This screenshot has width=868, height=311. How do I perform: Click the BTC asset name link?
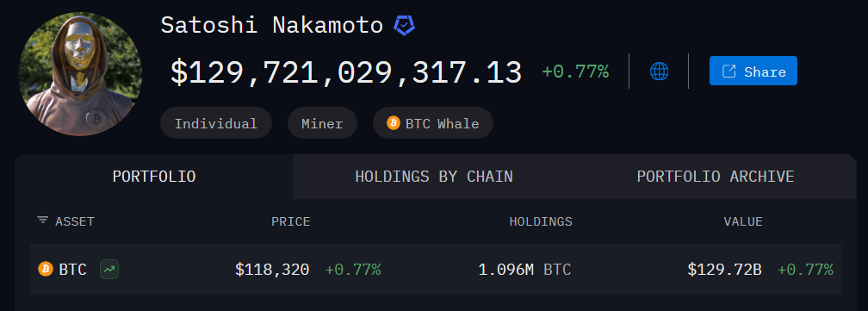coord(72,270)
